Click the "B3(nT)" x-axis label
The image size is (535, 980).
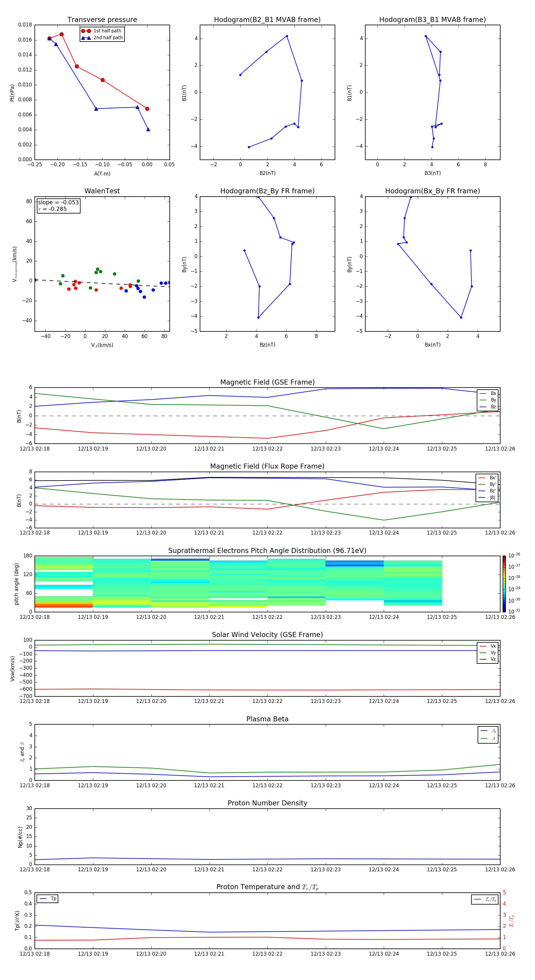tap(432, 173)
